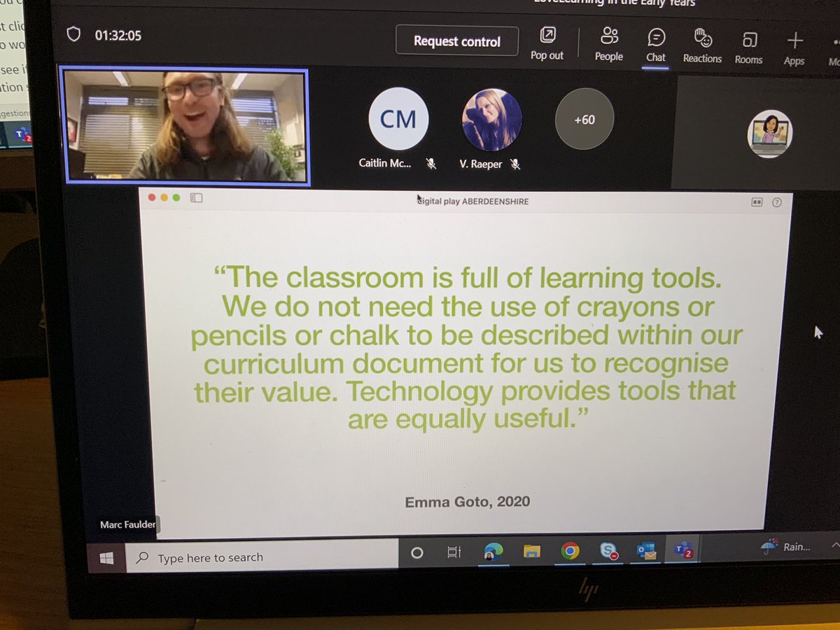The width and height of the screenshot is (840, 630).
Task: Click the meeting timer 01:32:05
Action: pos(118,35)
